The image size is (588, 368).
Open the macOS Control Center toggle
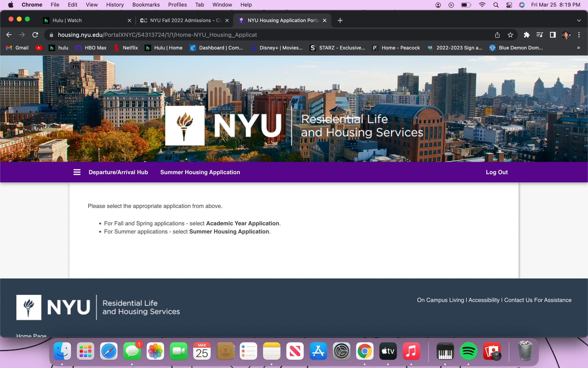click(x=509, y=5)
